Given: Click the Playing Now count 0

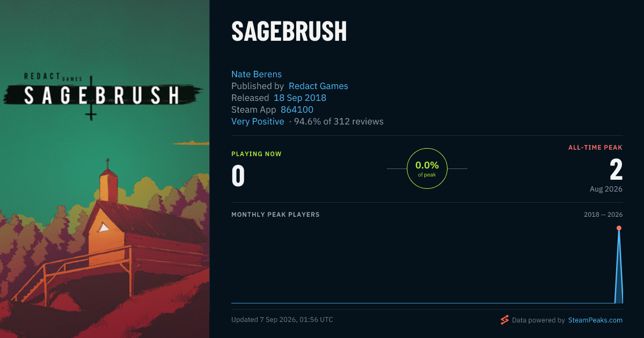Looking at the screenshot, I should tap(238, 175).
